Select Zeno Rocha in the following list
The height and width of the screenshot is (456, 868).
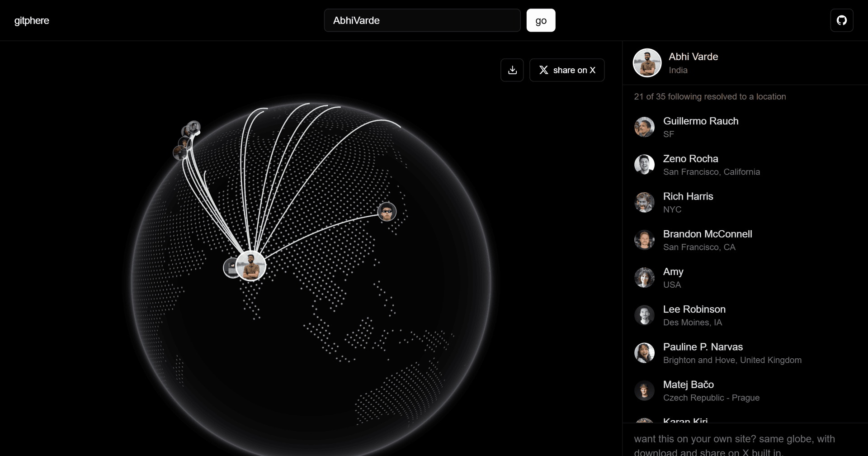click(x=745, y=165)
